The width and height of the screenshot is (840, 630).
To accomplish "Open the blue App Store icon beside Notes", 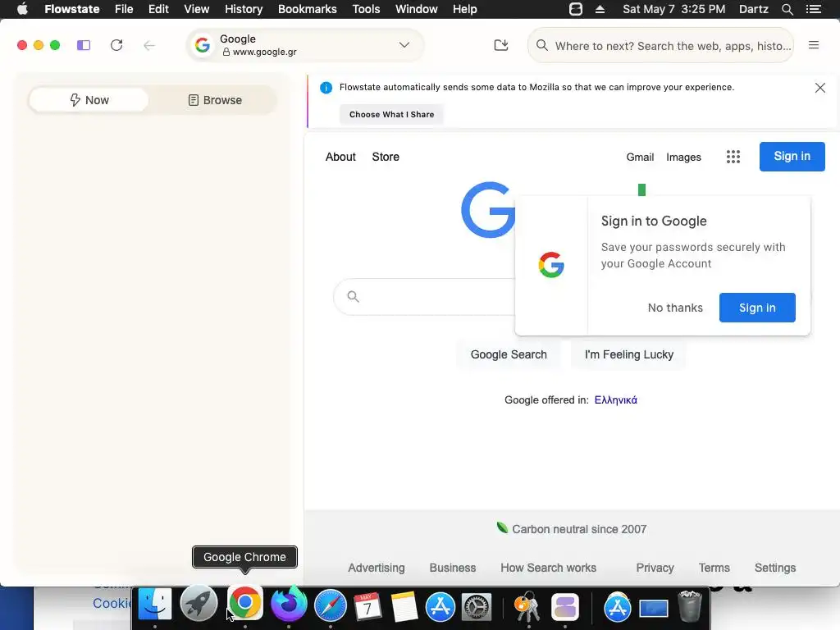I will (x=440, y=607).
